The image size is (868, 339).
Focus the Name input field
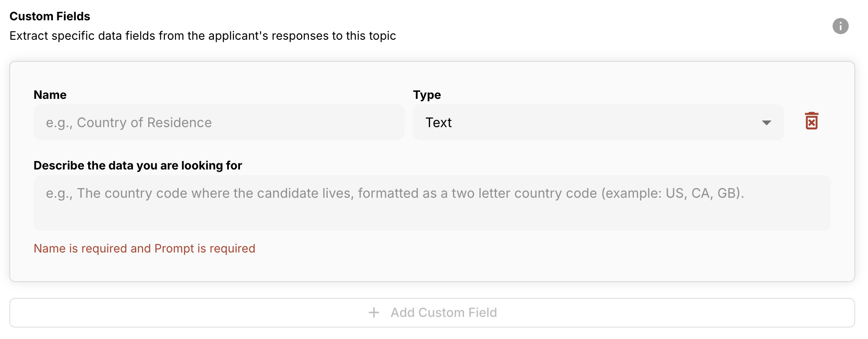219,123
